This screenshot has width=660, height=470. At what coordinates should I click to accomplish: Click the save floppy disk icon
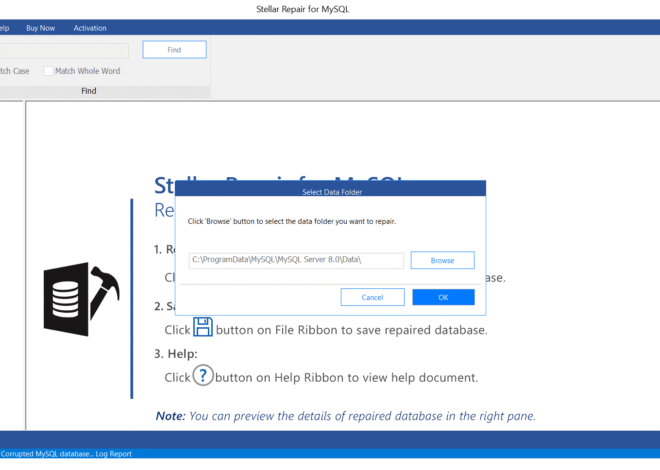click(x=203, y=327)
